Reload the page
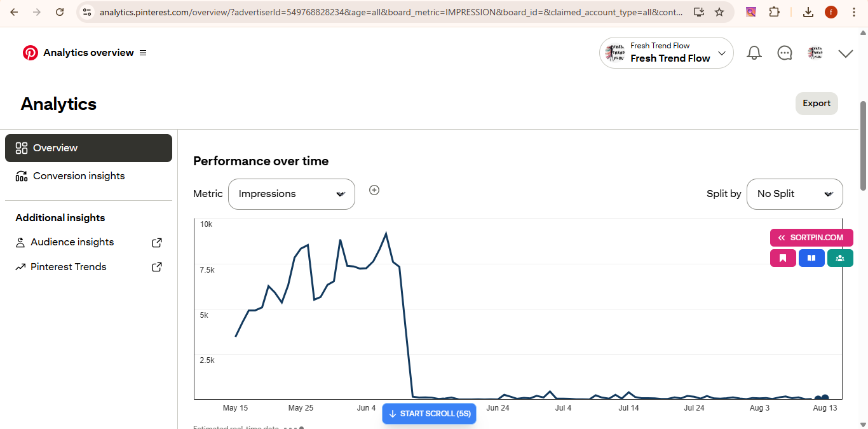This screenshot has height=429, width=868. tap(60, 12)
